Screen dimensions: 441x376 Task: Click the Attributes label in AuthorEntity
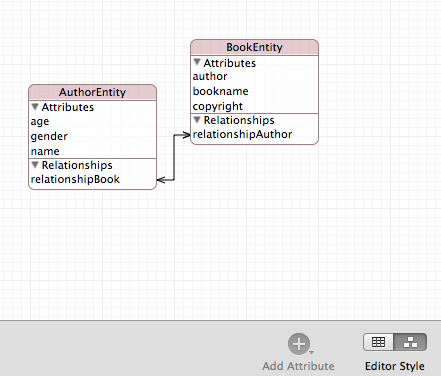point(68,107)
